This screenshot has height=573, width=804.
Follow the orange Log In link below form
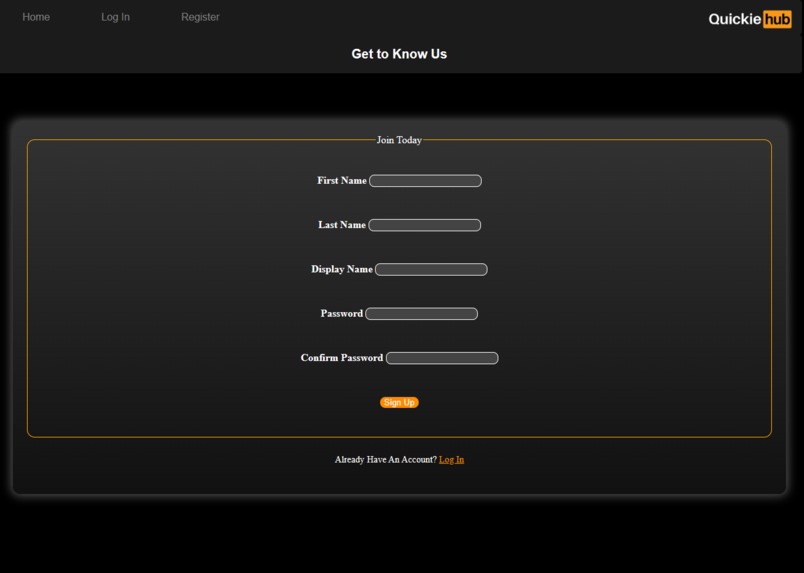tap(451, 460)
